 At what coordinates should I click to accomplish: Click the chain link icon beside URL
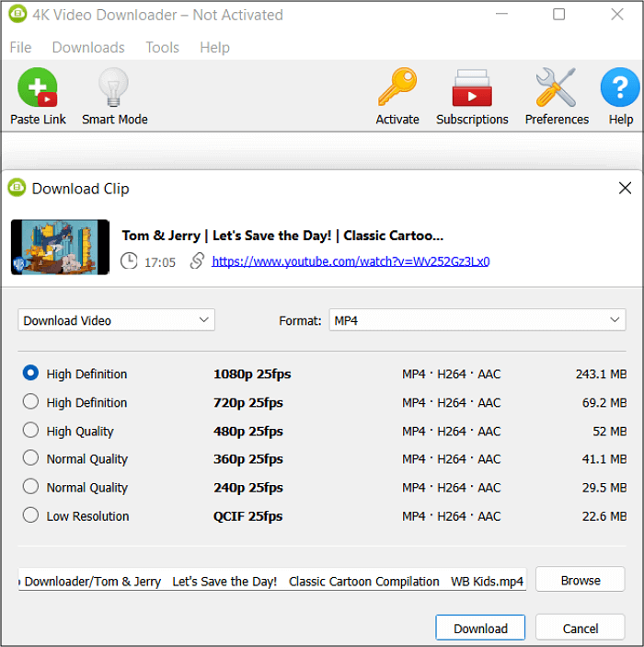197,260
